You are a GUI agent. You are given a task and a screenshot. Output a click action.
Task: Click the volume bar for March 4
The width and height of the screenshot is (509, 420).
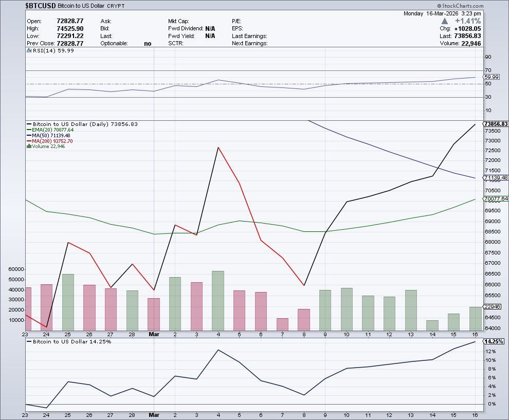(218, 301)
